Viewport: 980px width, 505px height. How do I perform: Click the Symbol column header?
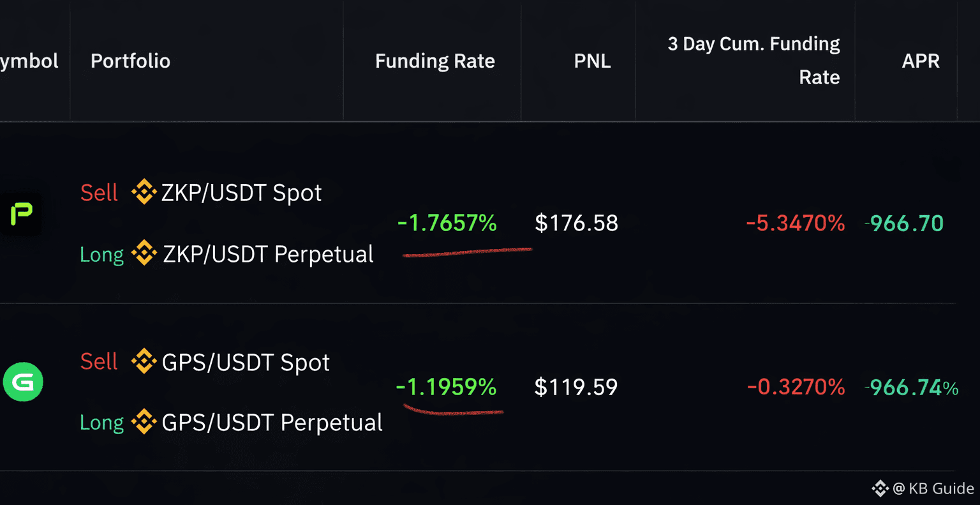click(x=29, y=61)
